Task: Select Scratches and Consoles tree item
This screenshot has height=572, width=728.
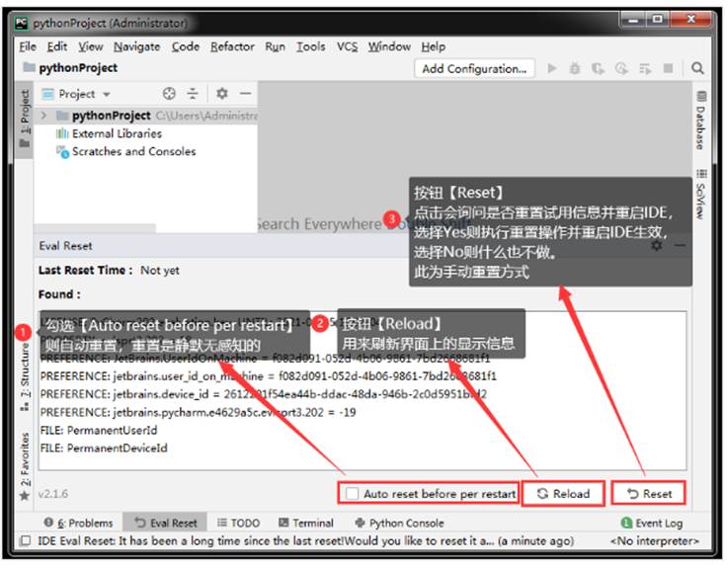Action: pyautogui.click(x=125, y=152)
